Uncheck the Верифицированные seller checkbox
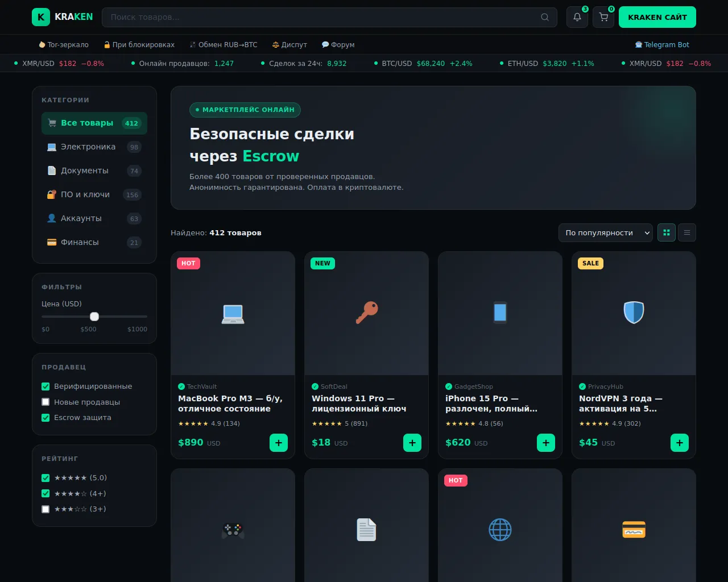 point(45,386)
